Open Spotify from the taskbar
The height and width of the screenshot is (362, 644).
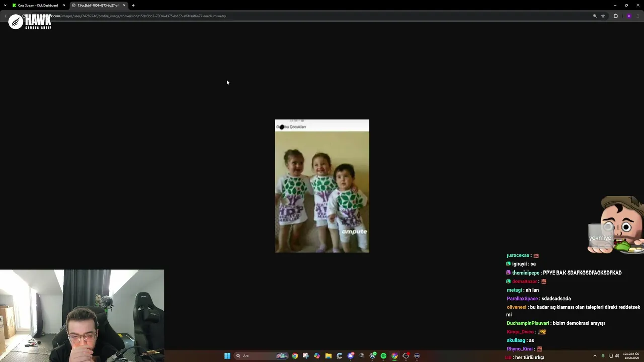(383, 356)
